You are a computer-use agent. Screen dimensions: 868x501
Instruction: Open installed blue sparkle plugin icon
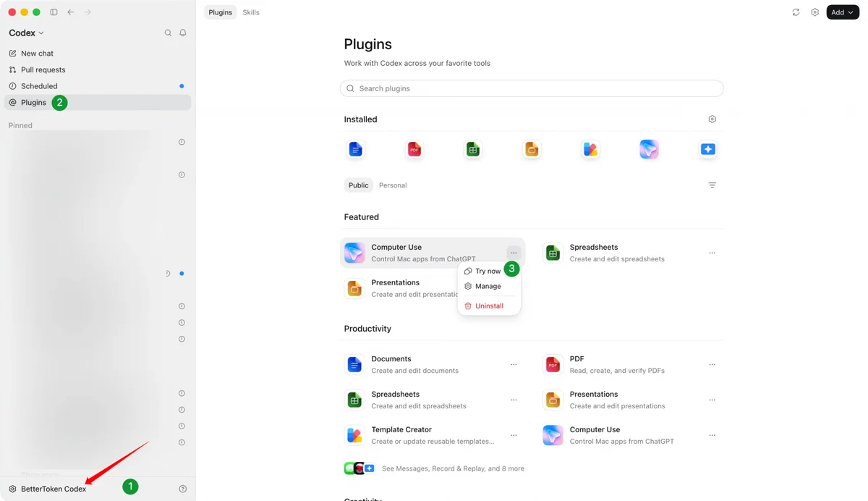(708, 149)
